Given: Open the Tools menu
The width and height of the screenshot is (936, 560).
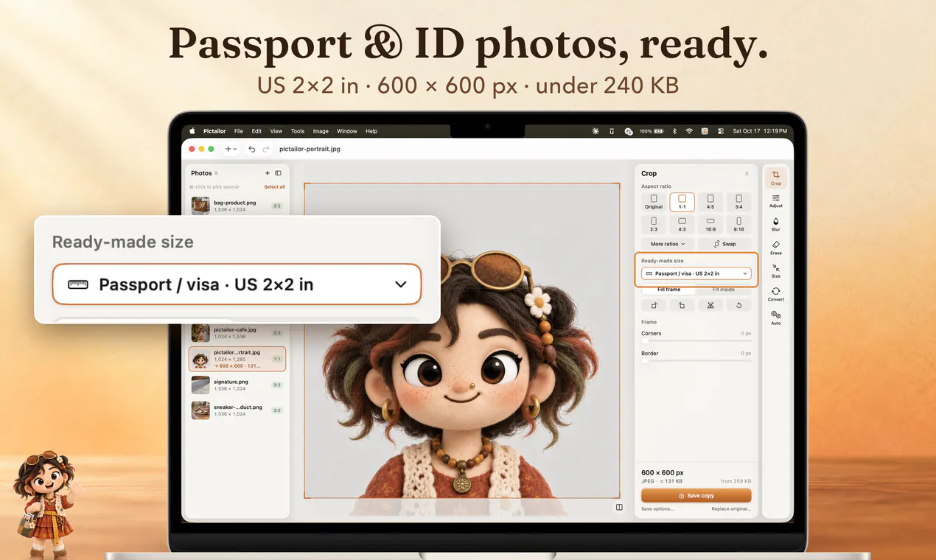Looking at the screenshot, I should tap(298, 131).
